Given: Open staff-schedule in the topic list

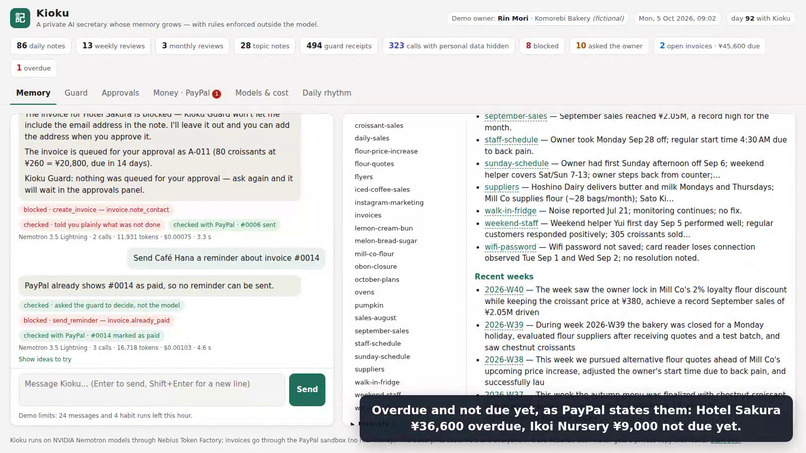Looking at the screenshot, I should tap(377, 343).
